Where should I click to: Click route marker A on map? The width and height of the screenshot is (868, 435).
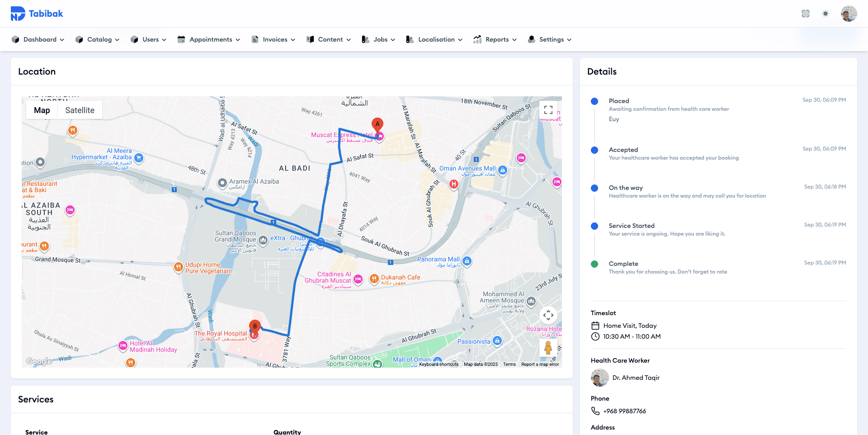(x=377, y=124)
